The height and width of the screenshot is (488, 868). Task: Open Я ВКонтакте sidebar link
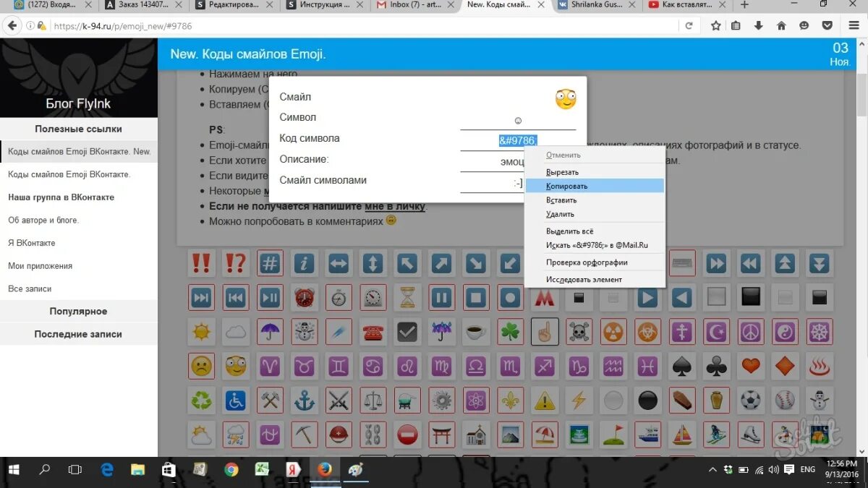[x=32, y=243]
